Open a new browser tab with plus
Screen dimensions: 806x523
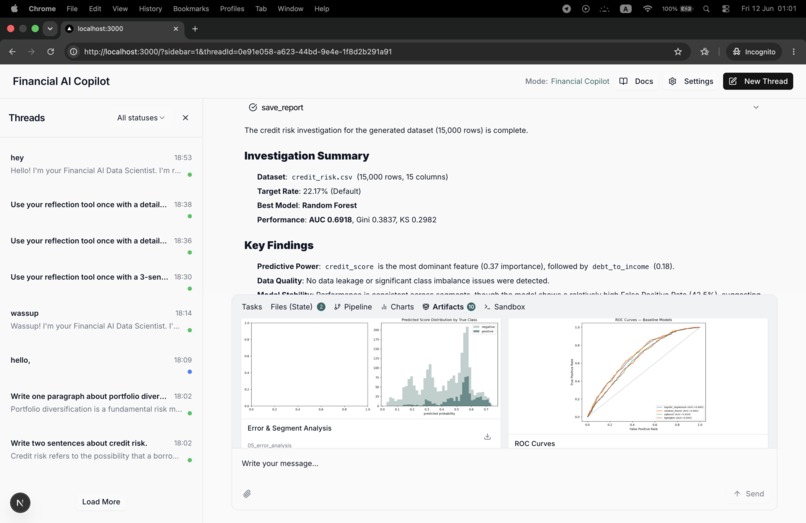[195, 29]
